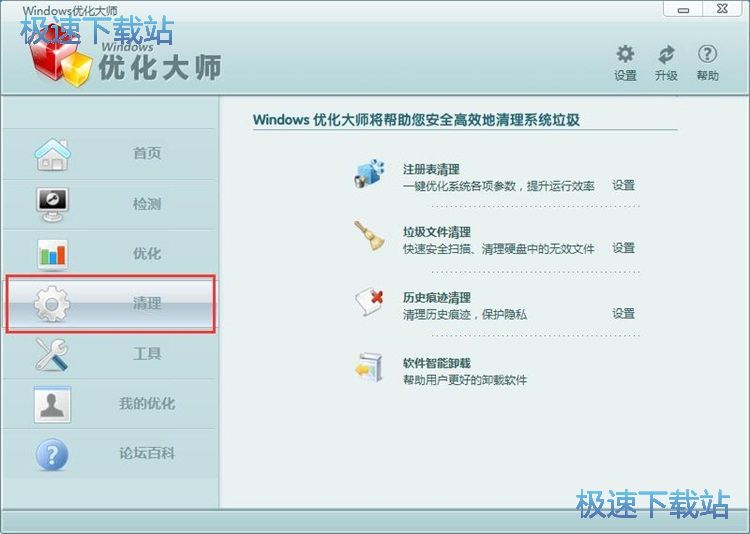Viewport: 750px width, 534px height.
Task: Open 设置 link for 垃圾文件清理
Action: (623, 248)
